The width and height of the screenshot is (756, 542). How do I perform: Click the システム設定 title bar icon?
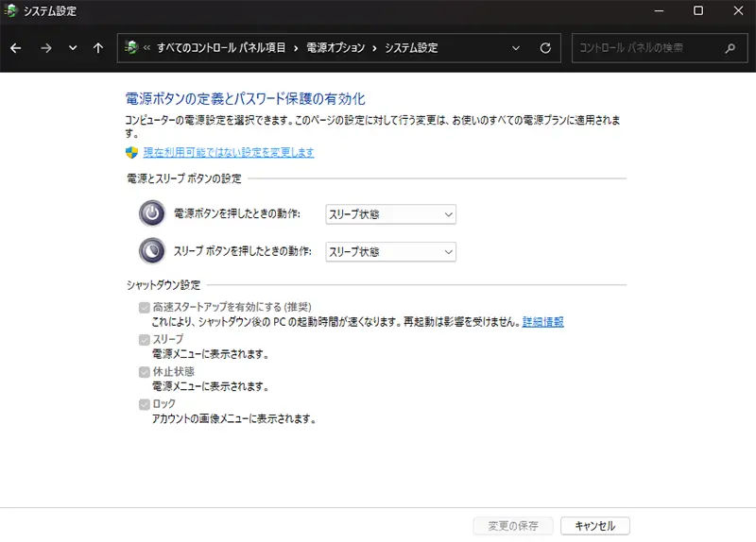coord(10,10)
